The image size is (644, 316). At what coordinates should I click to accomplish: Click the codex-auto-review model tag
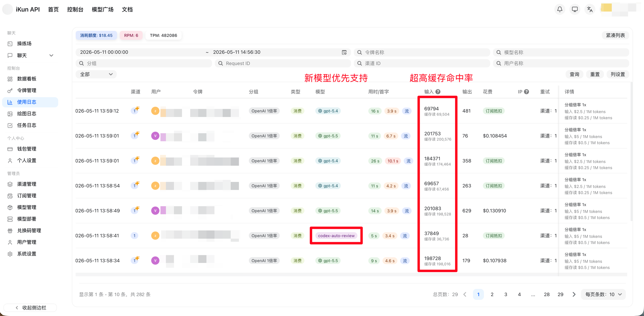(336, 236)
